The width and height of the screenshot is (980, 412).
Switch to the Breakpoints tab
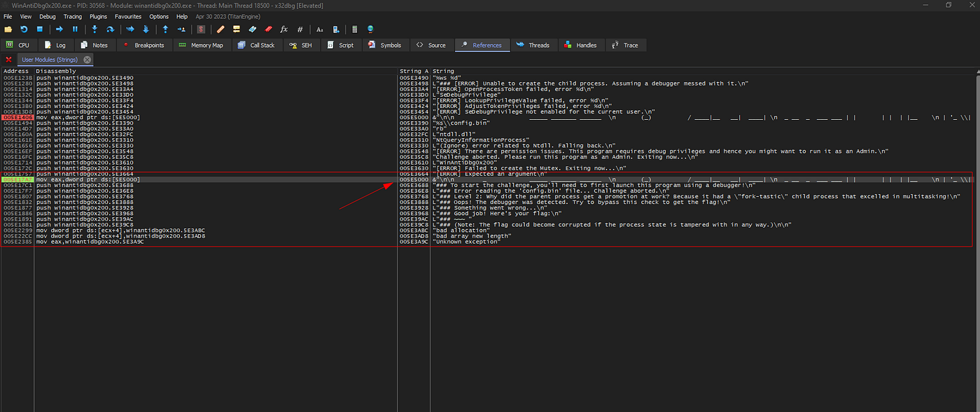pyautogui.click(x=143, y=45)
